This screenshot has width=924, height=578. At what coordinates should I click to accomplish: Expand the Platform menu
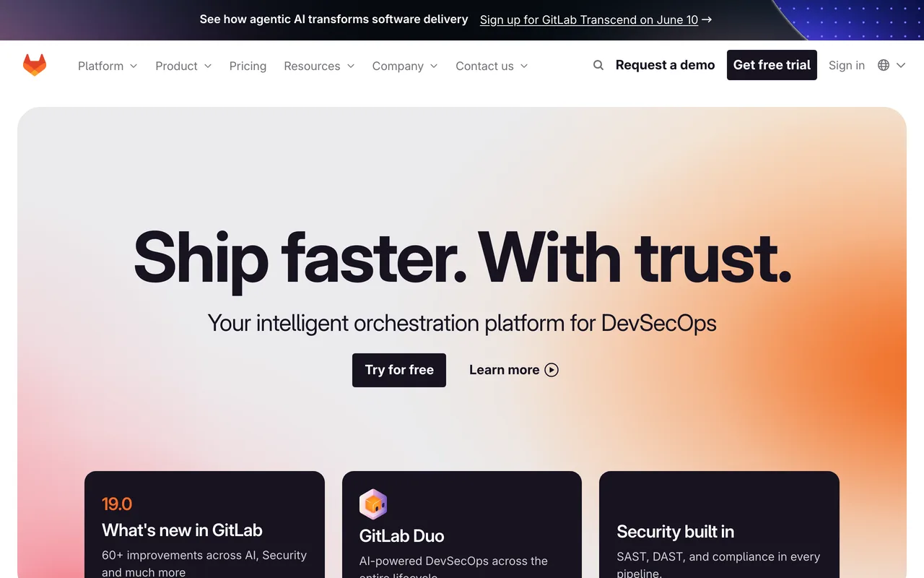pos(108,66)
